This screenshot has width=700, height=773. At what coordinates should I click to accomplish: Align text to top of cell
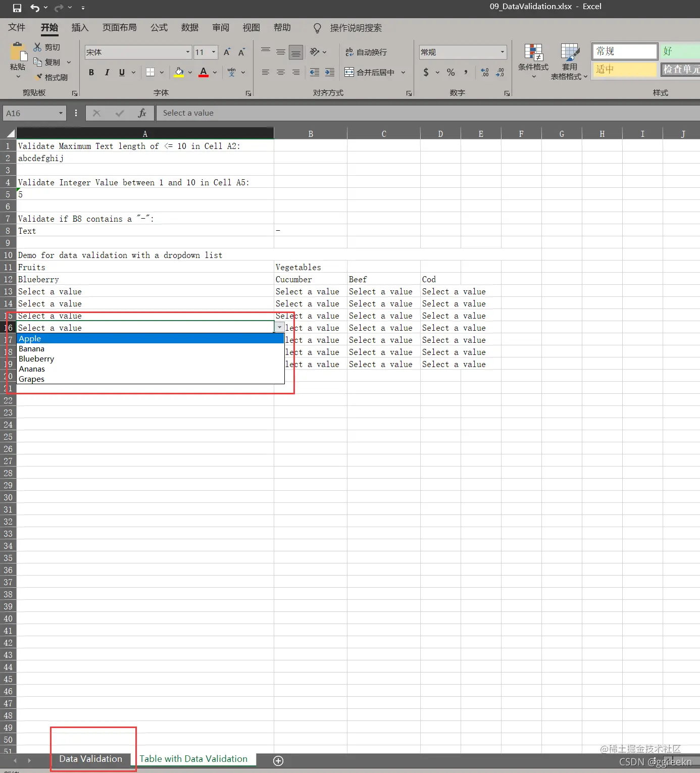pyautogui.click(x=266, y=51)
